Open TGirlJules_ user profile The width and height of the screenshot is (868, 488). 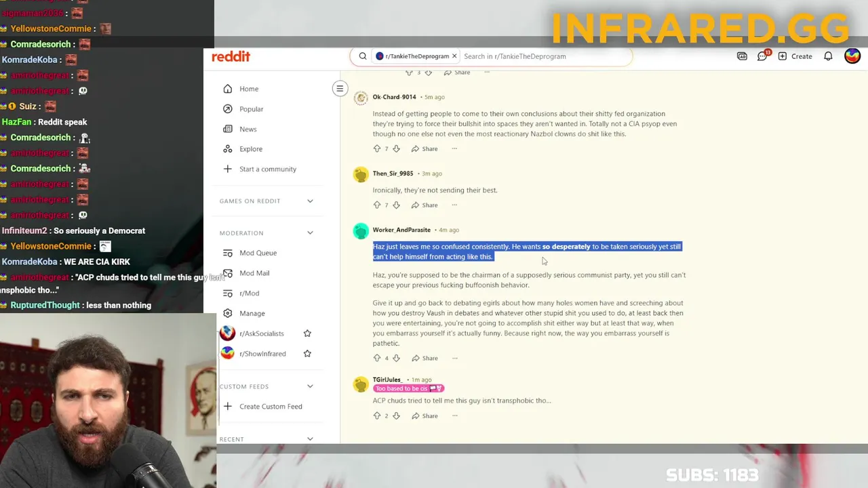[387, 380]
